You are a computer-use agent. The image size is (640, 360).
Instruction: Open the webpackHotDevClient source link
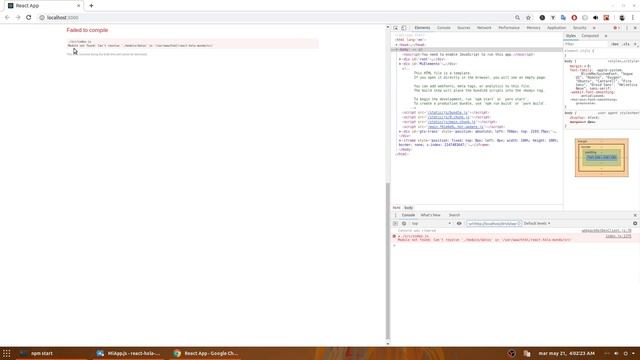[x=606, y=231]
